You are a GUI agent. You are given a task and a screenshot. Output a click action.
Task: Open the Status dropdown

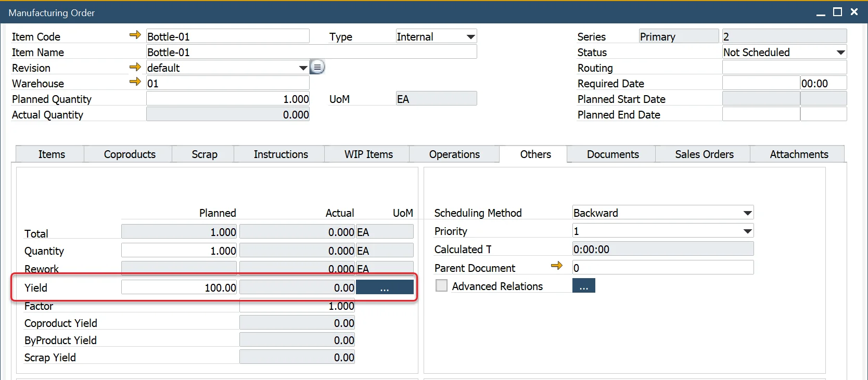840,53
